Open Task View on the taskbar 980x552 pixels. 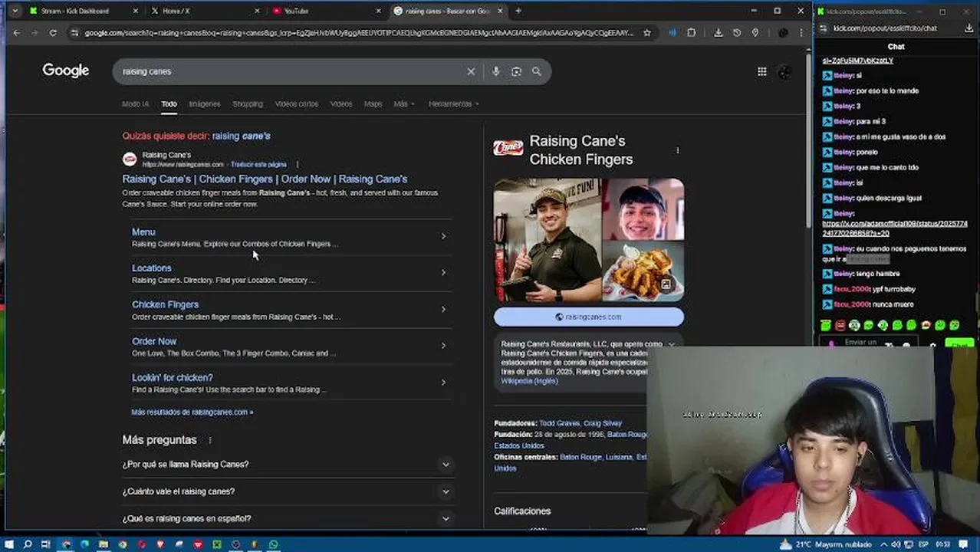[45, 544]
